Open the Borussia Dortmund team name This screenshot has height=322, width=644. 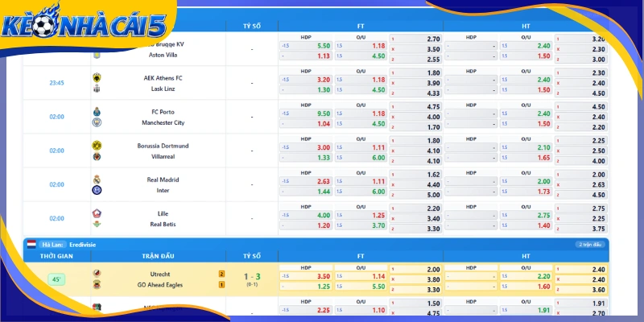[x=163, y=146]
